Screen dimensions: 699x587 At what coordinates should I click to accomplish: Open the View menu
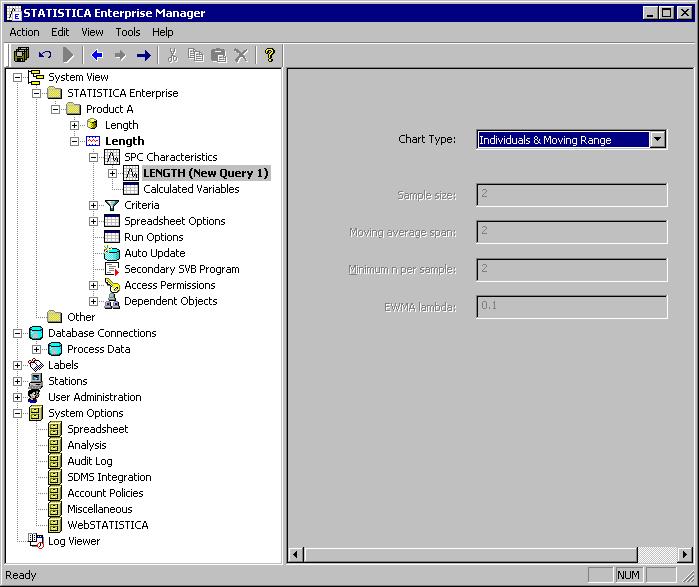coord(92,32)
